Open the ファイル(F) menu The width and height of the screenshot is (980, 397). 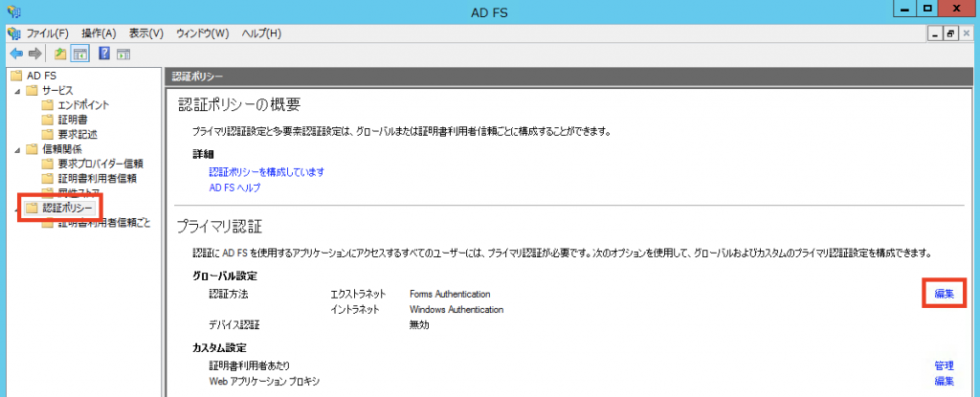[48, 33]
